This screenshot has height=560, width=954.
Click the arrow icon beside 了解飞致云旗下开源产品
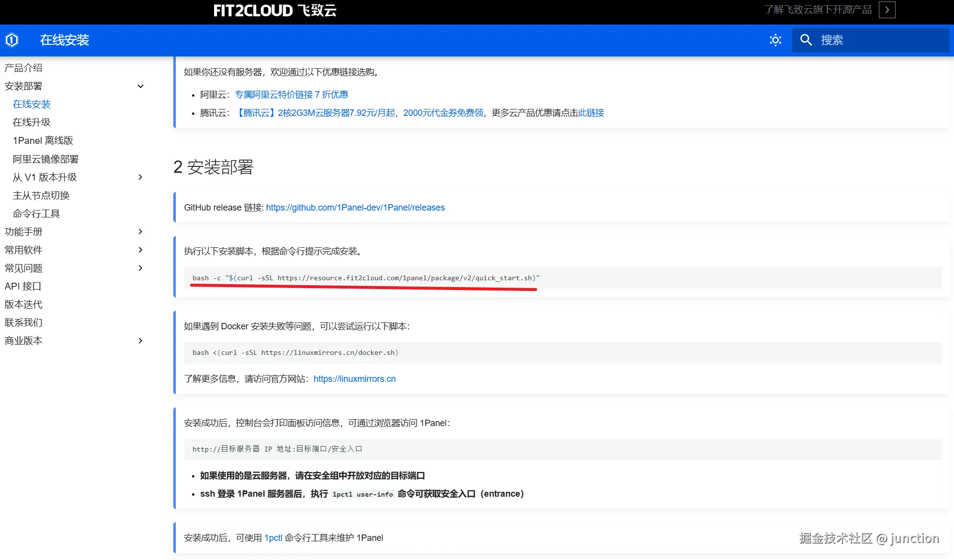(887, 10)
